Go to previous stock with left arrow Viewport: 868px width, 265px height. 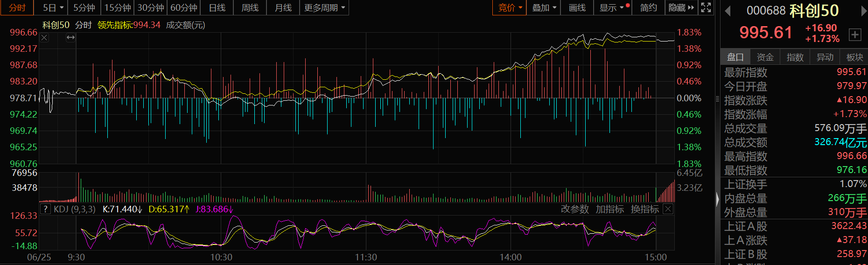tap(728, 11)
